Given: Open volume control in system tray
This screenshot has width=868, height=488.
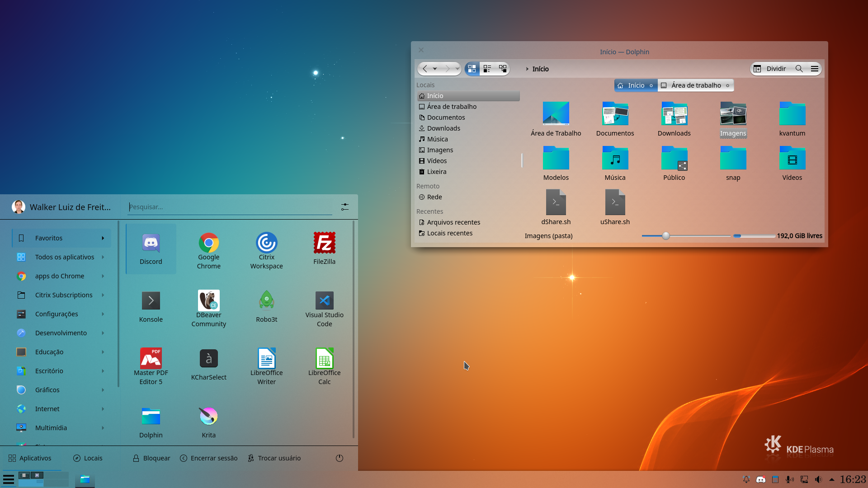Looking at the screenshot, I should (818, 479).
